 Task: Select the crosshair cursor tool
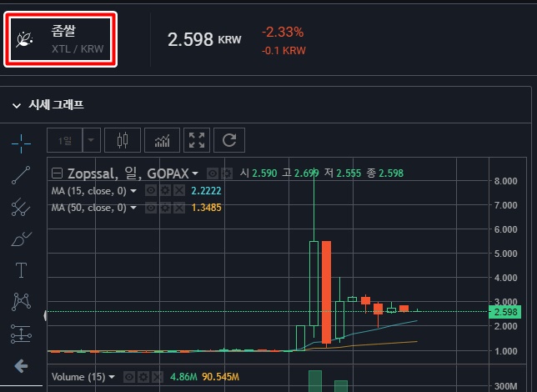21,143
